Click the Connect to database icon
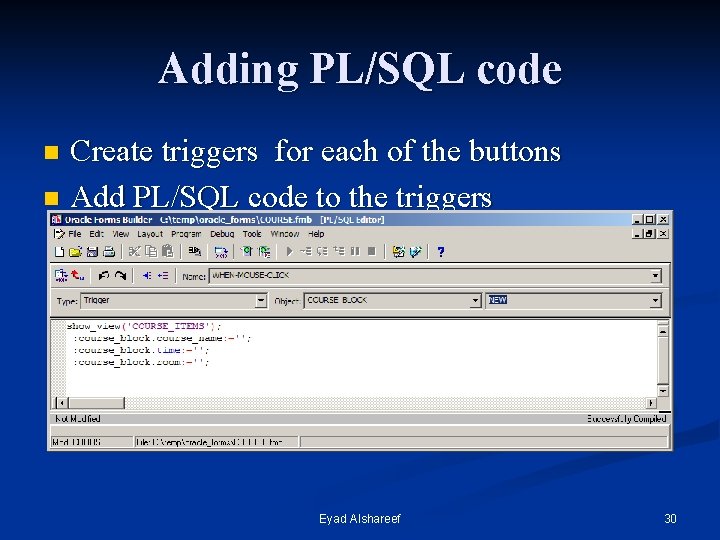This screenshot has height=540, width=720. coord(221,252)
